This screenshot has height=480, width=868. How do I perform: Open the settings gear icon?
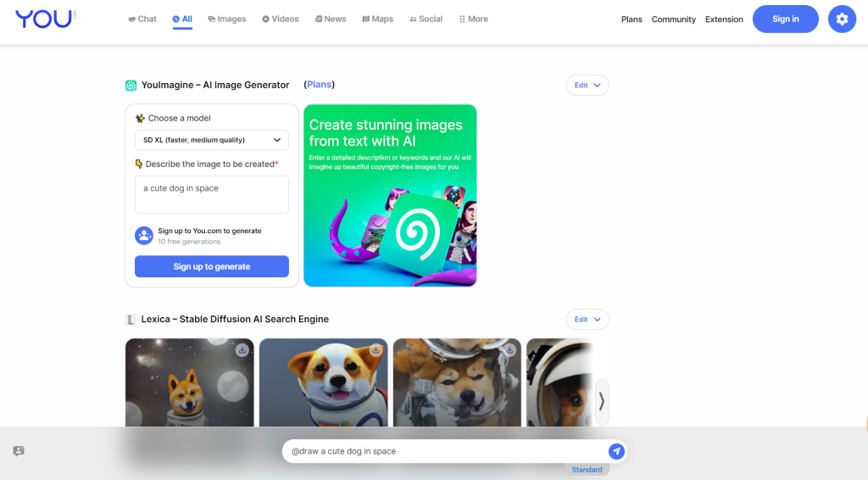click(842, 19)
